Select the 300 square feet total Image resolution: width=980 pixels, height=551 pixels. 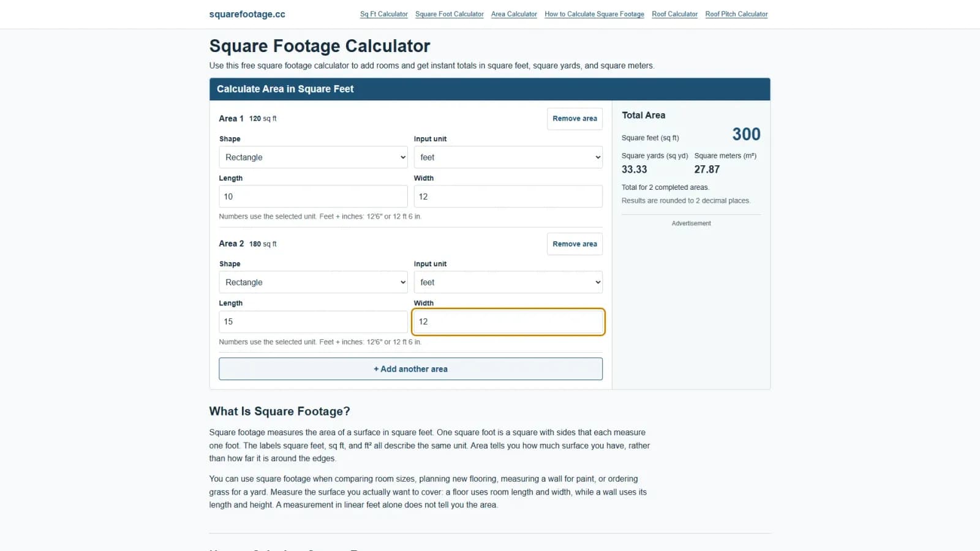pyautogui.click(x=746, y=134)
